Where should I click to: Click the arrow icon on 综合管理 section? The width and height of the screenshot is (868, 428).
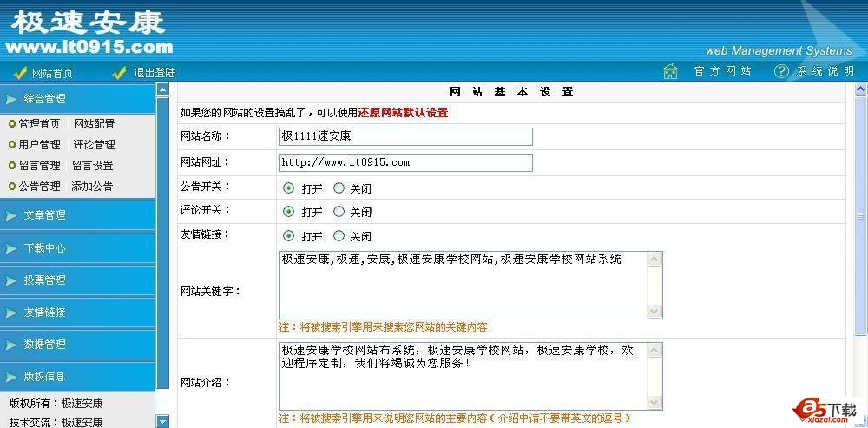[x=11, y=99]
